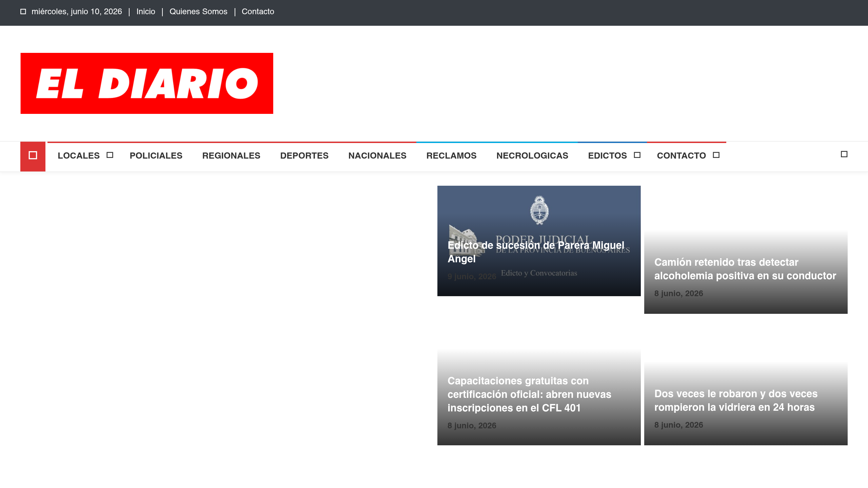Open NECROLOGICAS section
Viewport: 868px width, 488px height.
(532, 156)
